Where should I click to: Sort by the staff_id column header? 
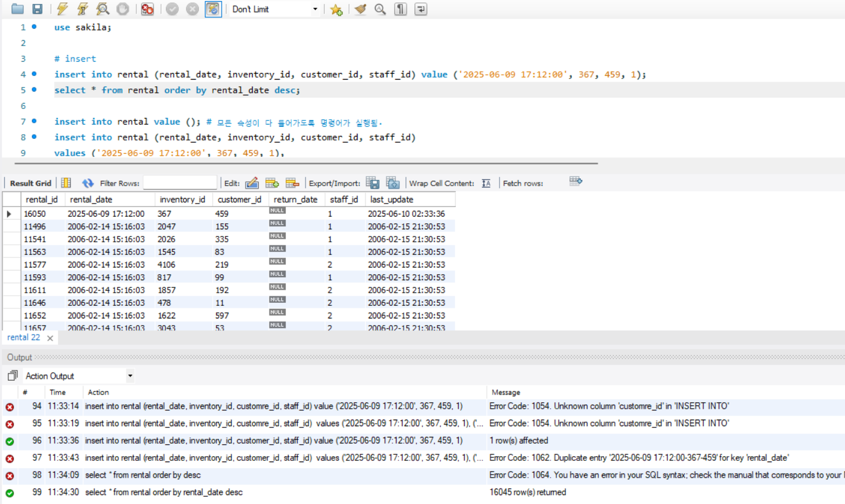pyautogui.click(x=344, y=199)
